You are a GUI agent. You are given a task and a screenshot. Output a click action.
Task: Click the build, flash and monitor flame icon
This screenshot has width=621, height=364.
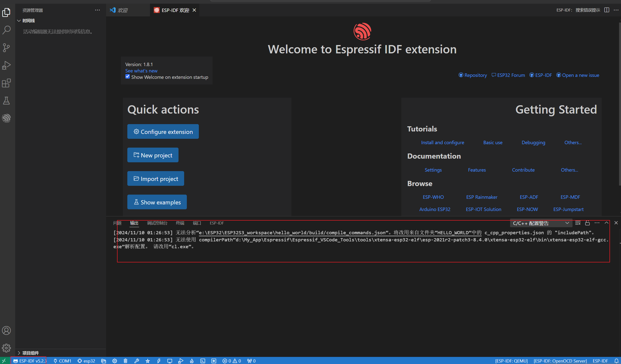[192, 361]
